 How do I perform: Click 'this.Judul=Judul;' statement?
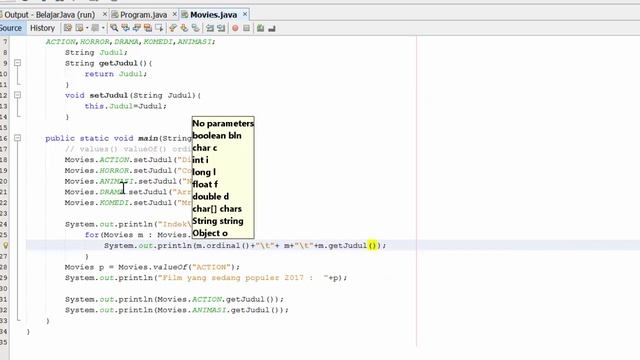[x=125, y=106]
